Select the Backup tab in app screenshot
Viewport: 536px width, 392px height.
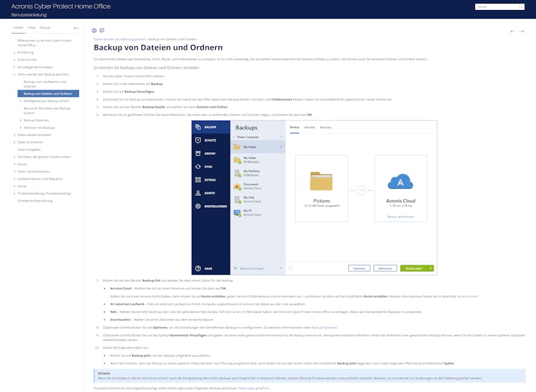click(294, 127)
